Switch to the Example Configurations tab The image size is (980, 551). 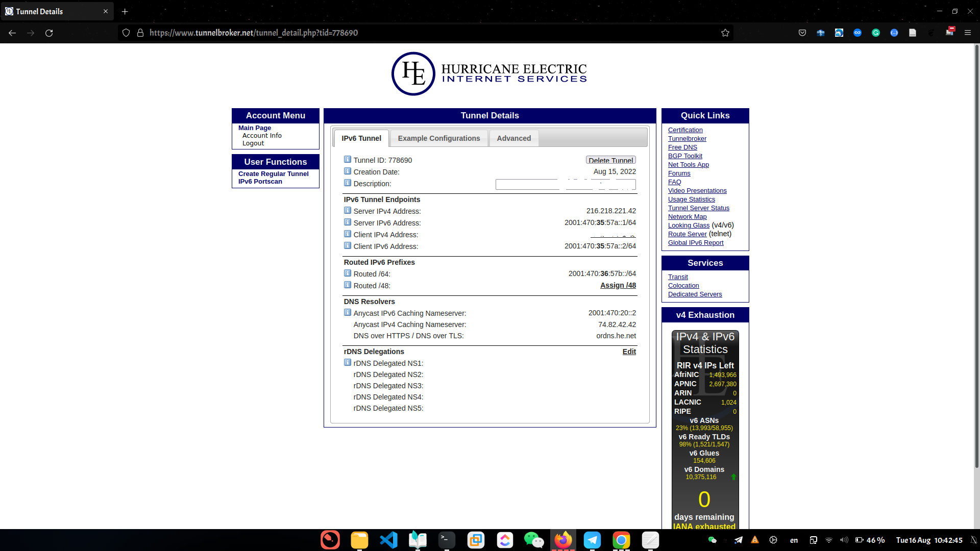(439, 138)
